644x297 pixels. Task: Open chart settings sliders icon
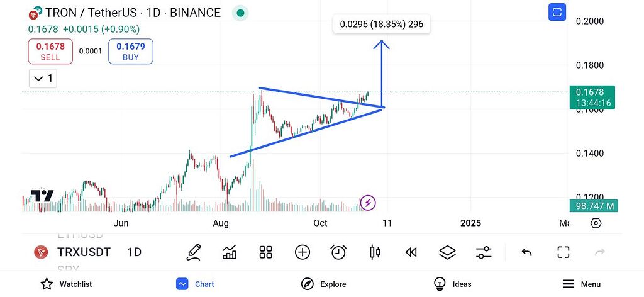[x=484, y=252]
